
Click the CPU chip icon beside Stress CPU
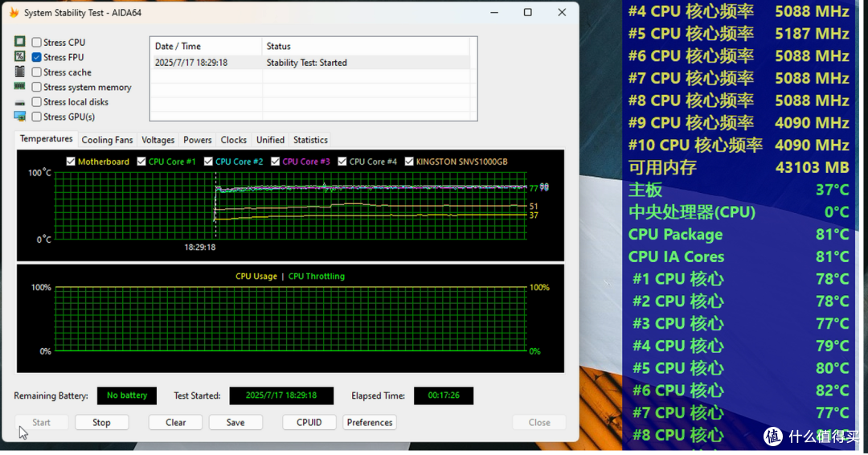click(19, 42)
